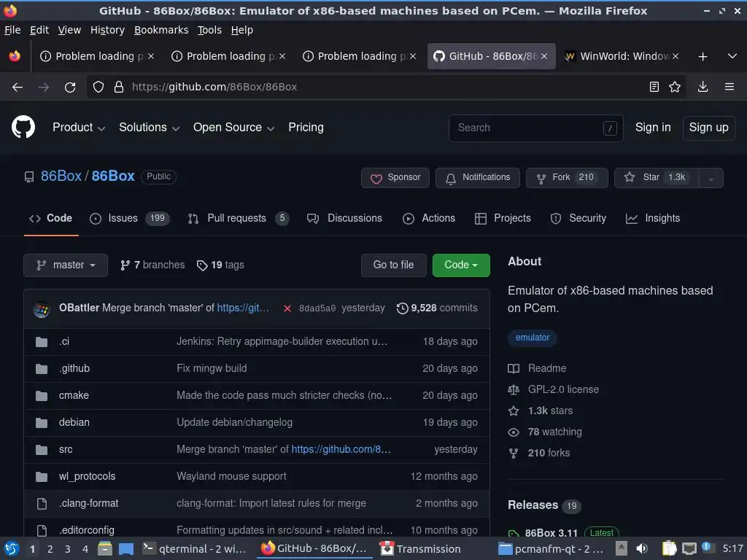The width and height of the screenshot is (747, 560).
Task: Click the .clang-format file icon
Action: coord(42,504)
